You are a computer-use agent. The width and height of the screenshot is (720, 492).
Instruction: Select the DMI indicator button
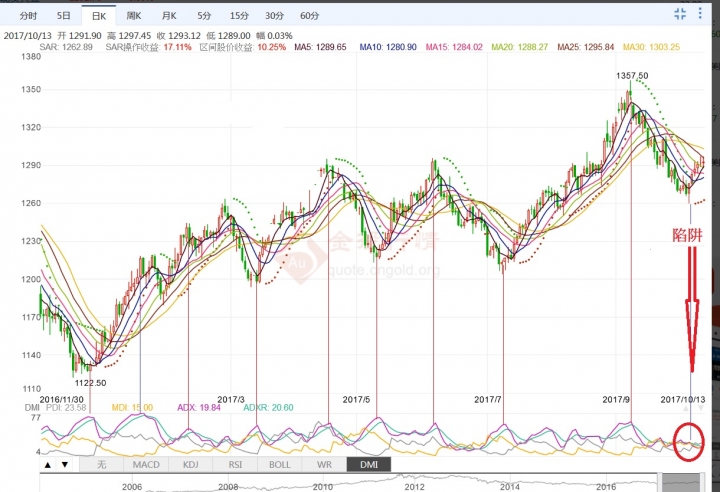(x=370, y=465)
